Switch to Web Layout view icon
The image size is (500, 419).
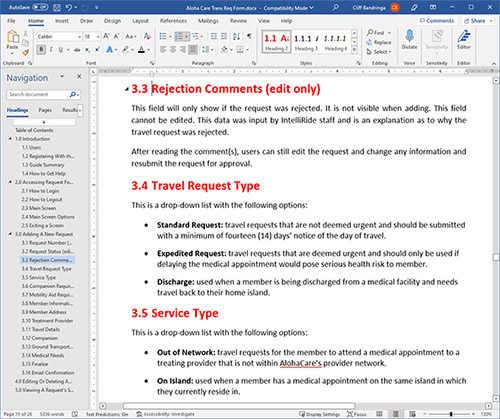pos(412,414)
